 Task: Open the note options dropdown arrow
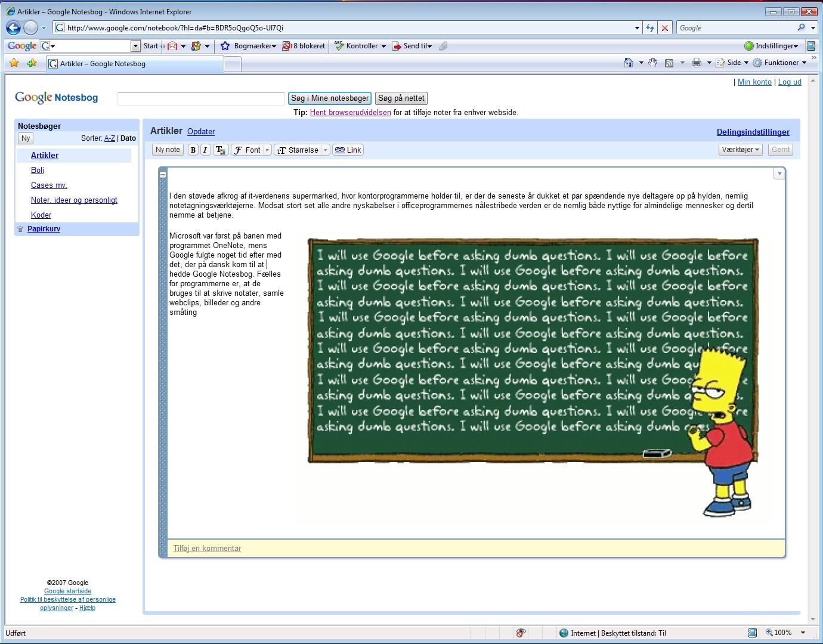778,174
